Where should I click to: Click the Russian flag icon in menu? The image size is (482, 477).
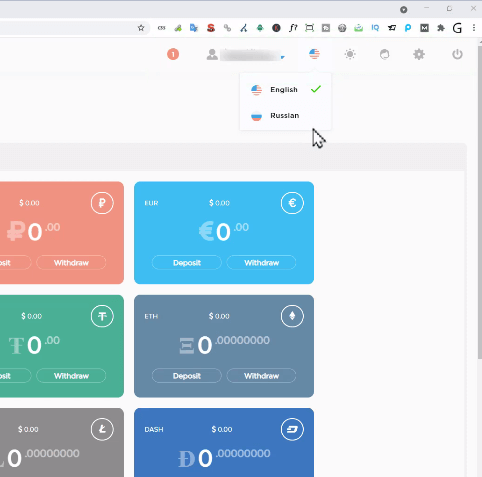256,116
